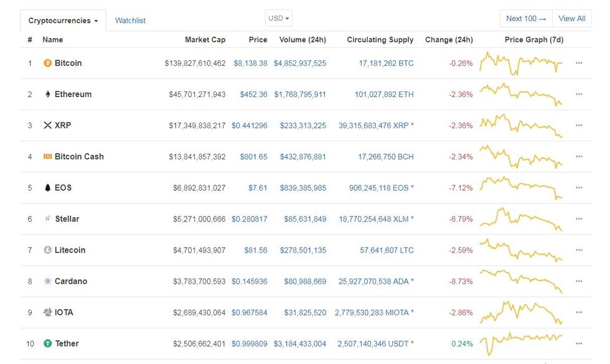The image size is (610, 364).
Task: Click the XRP logo icon
Action: 47,126
